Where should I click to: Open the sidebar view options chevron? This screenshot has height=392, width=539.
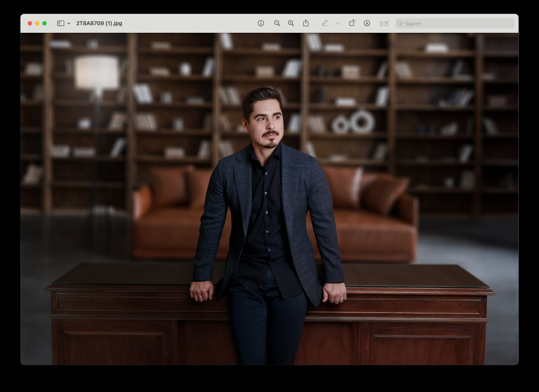(x=69, y=23)
